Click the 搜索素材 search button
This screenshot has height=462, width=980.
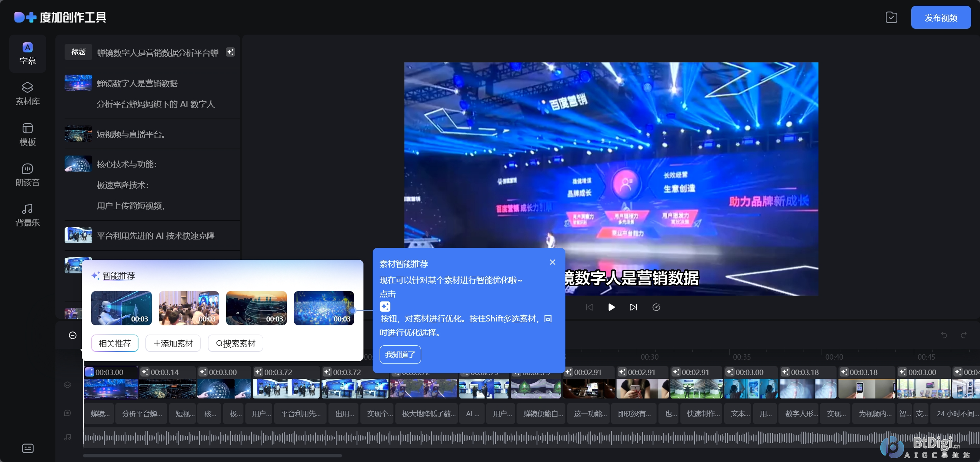235,343
